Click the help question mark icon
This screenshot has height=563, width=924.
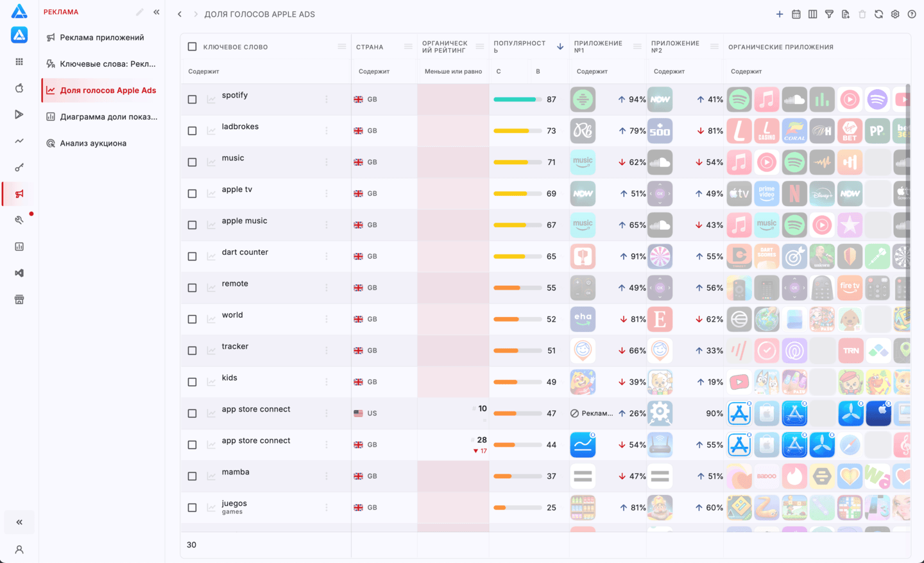coord(912,14)
